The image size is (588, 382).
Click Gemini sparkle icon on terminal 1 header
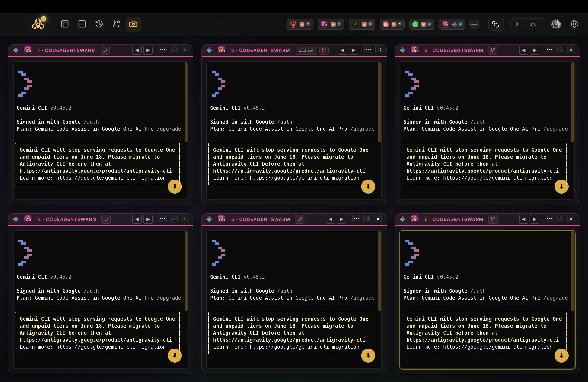pos(16,50)
